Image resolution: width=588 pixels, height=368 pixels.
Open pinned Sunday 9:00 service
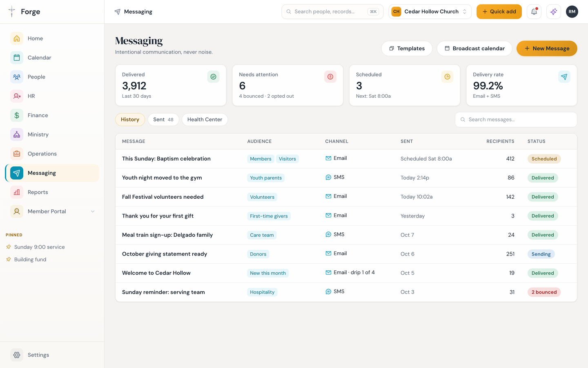pos(39,247)
